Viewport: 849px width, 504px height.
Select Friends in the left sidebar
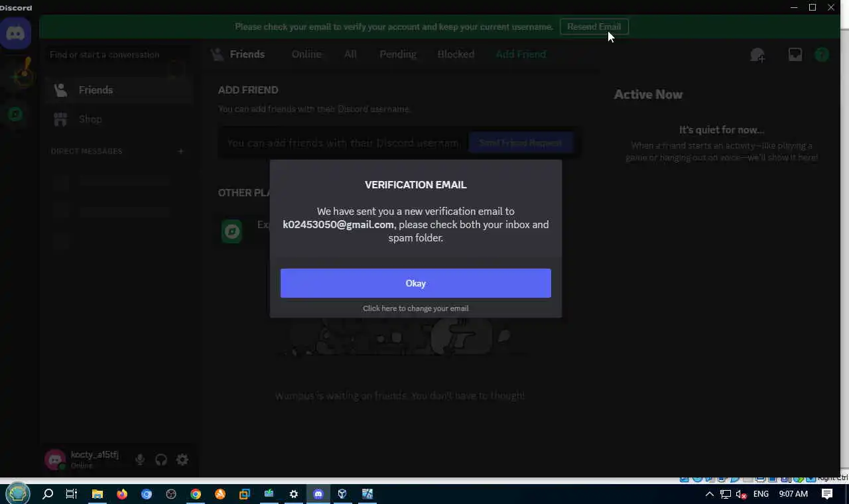coord(119,90)
